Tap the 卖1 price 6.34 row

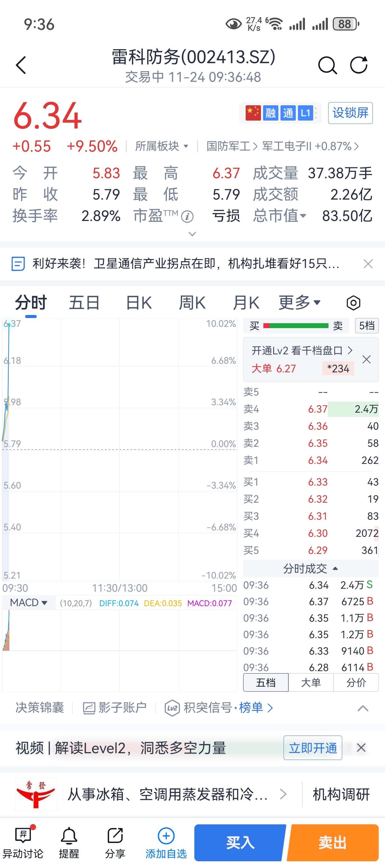(x=311, y=460)
